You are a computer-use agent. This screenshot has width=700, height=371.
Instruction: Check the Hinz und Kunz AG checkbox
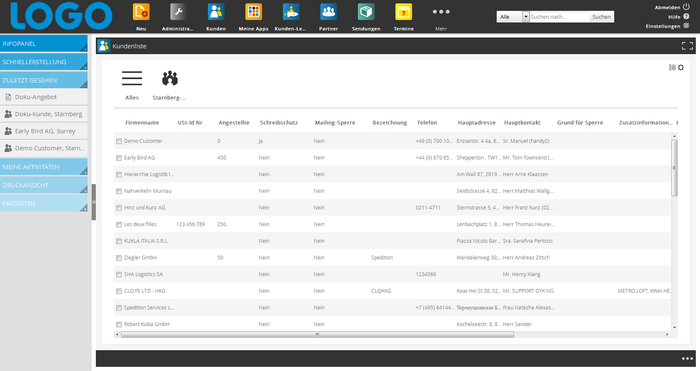tap(119, 208)
